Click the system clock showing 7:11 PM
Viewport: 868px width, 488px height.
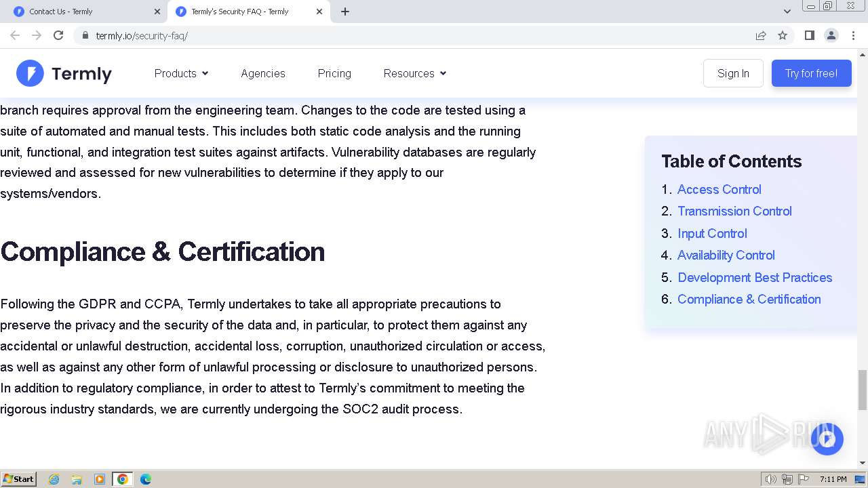pos(833,479)
